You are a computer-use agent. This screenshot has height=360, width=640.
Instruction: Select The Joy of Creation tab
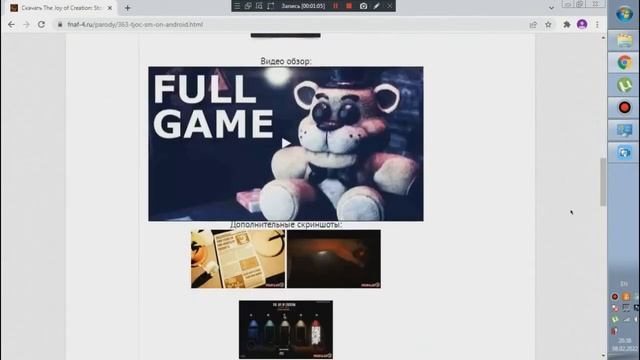(61, 8)
